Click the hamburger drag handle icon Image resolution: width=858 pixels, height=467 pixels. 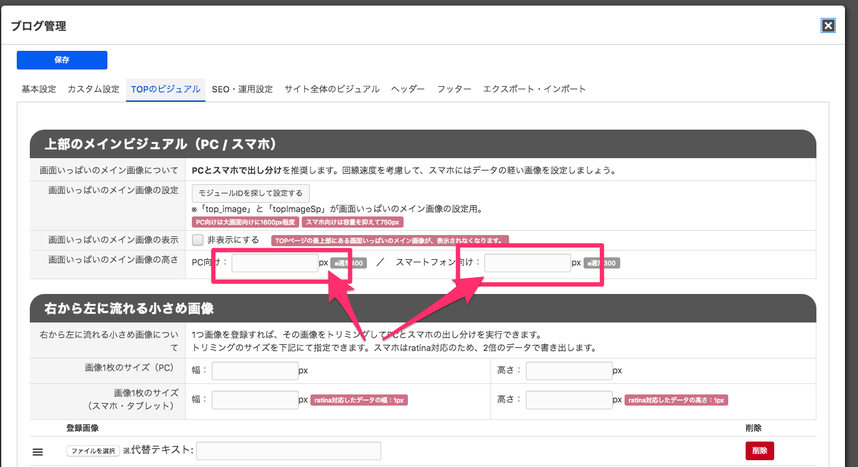coord(38,452)
